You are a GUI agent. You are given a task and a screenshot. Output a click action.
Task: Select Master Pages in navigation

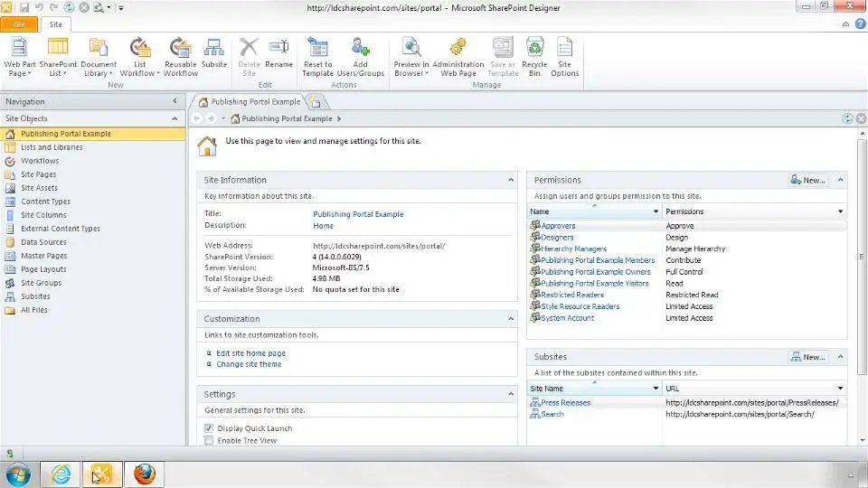coord(43,256)
